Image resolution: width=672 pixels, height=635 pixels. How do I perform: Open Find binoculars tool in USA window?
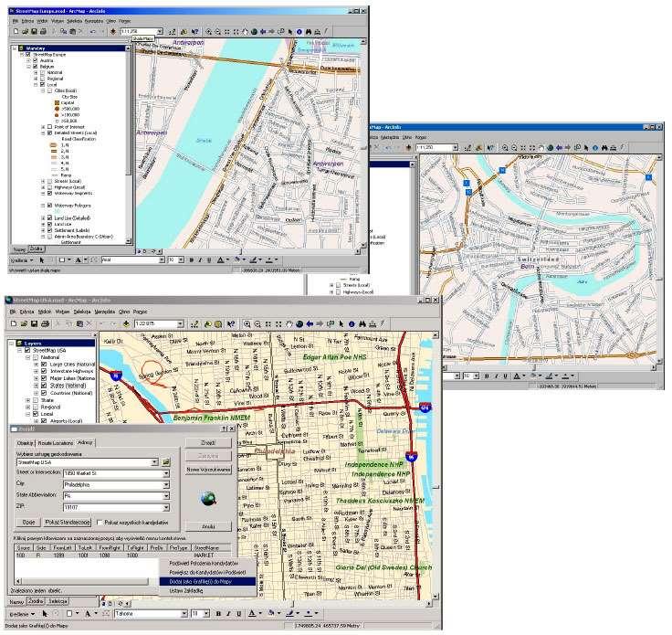point(362,324)
